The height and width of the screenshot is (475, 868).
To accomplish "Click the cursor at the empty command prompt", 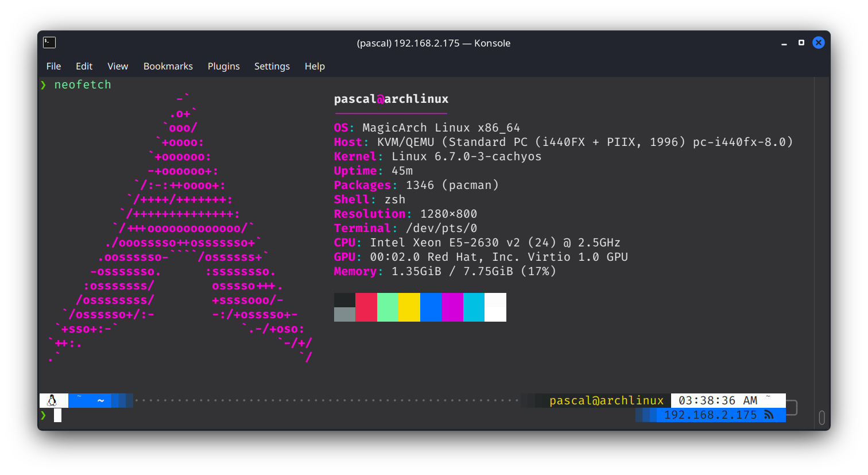I will 57,415.
